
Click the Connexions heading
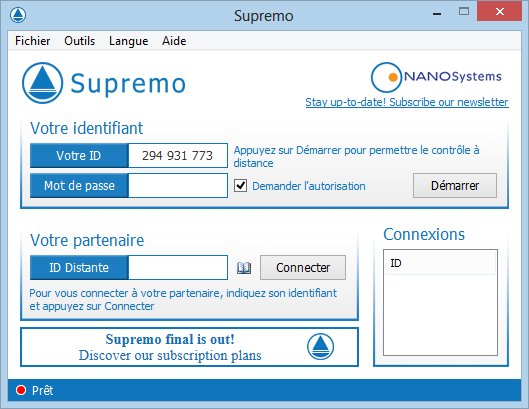point(424,234)
